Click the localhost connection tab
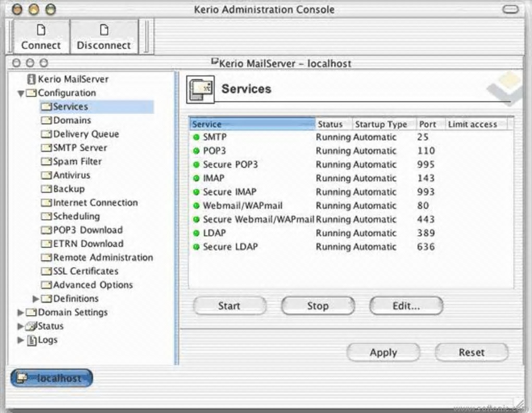The height and width of the screenshot is (413, 532). tap(52, 378)
